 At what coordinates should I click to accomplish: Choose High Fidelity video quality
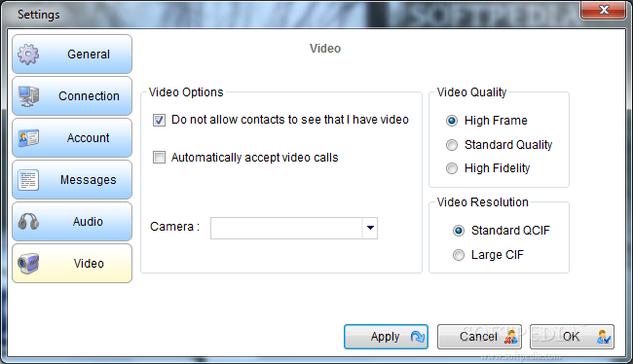click(x=452, y=168)
